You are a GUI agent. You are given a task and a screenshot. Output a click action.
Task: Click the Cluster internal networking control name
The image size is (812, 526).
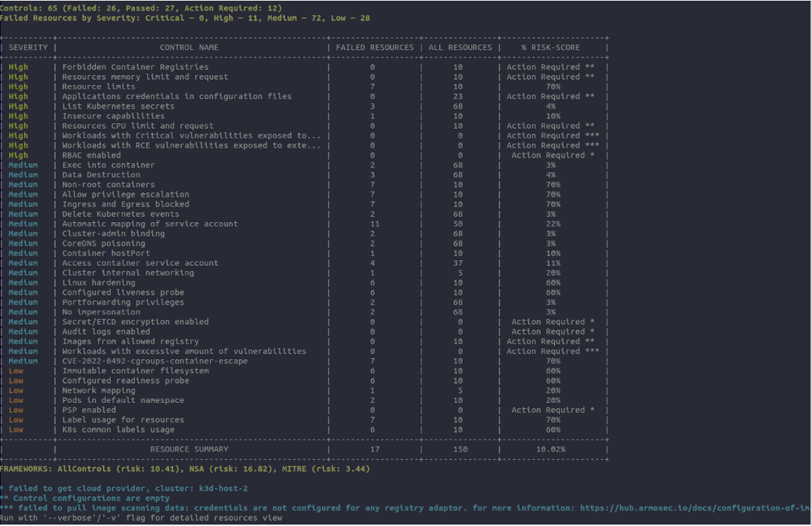[x=128, y=273]
